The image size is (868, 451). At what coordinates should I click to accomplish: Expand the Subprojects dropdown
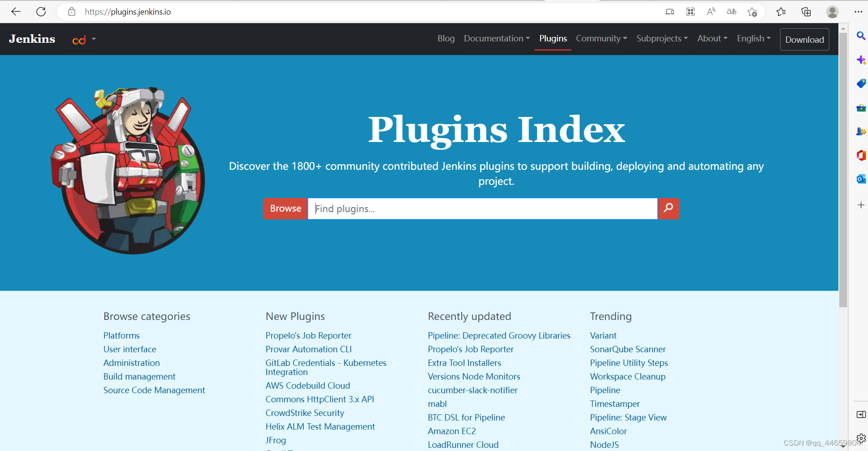[x=662, y=39]
